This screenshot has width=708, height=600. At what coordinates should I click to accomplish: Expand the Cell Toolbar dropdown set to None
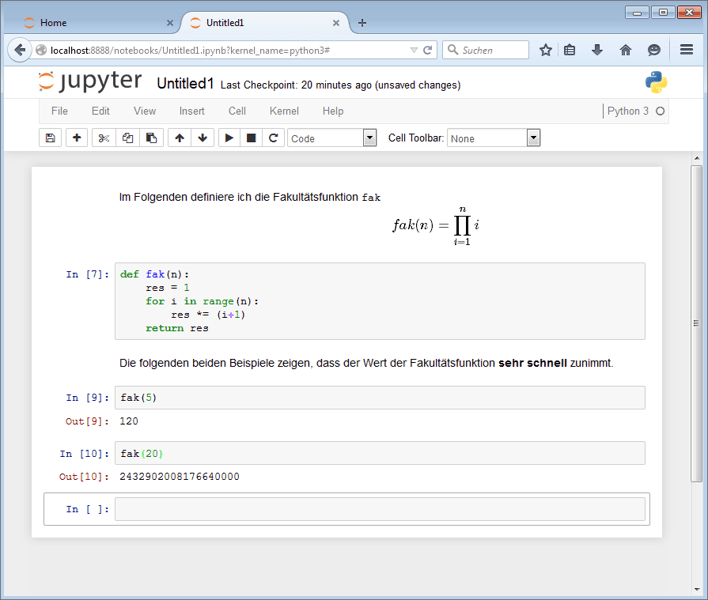(493, 138)
